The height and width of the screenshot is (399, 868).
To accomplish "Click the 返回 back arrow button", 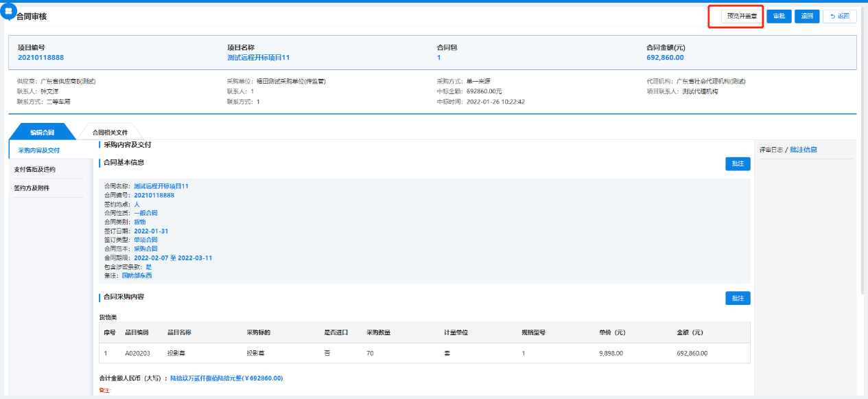I will 839,16.
